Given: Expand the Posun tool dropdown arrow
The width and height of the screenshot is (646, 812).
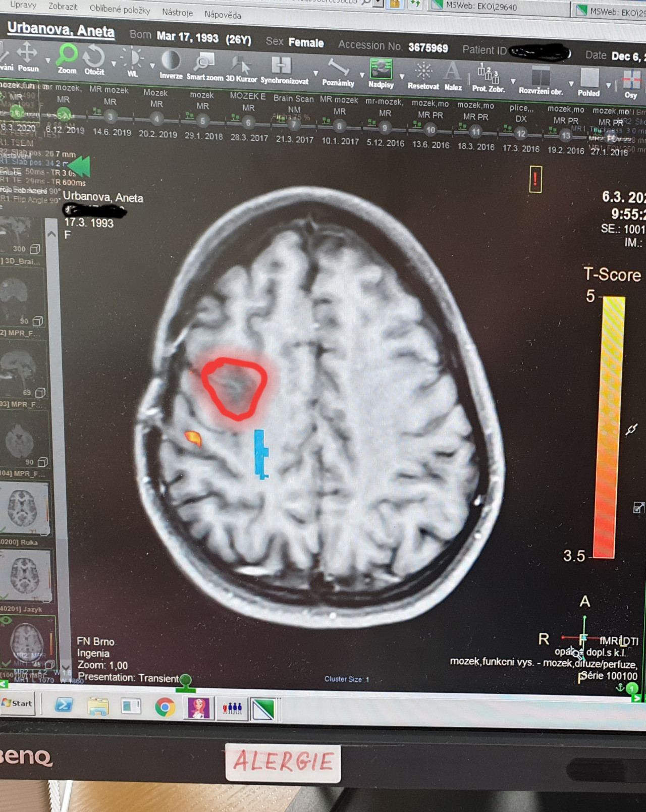Looking at the screenshot, I should [47, 61].
